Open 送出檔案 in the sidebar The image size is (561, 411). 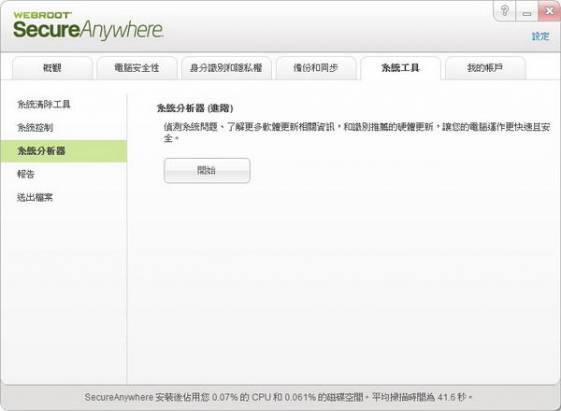tap(35, 197)
